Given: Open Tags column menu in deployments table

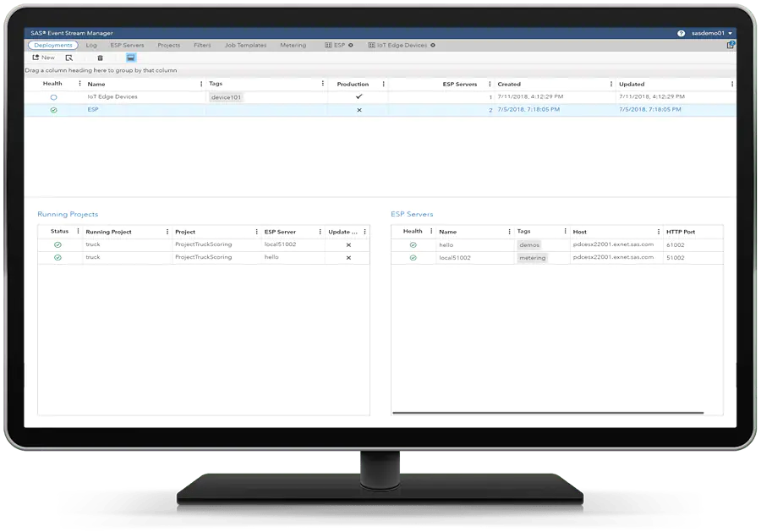Looking at the screenshot, I should tap(322, 84).
